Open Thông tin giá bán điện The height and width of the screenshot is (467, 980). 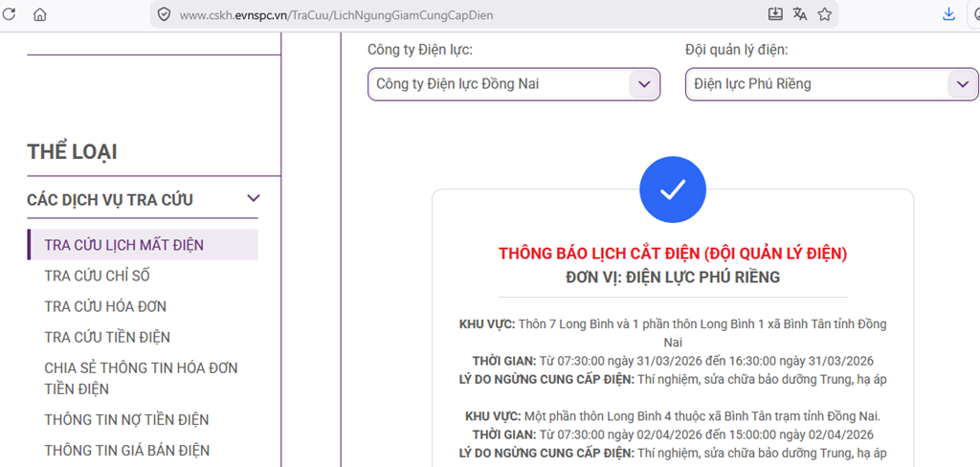click(x=126, y=450)
